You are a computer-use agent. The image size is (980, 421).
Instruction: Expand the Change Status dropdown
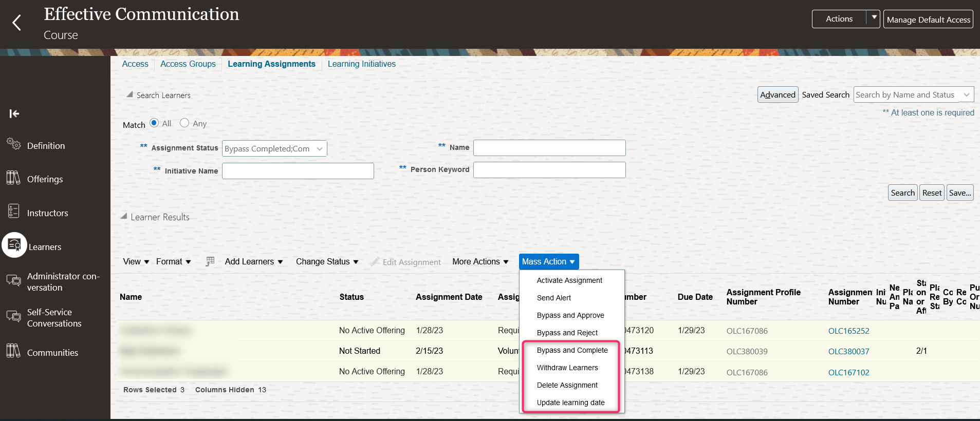click(x=327, y=261)
